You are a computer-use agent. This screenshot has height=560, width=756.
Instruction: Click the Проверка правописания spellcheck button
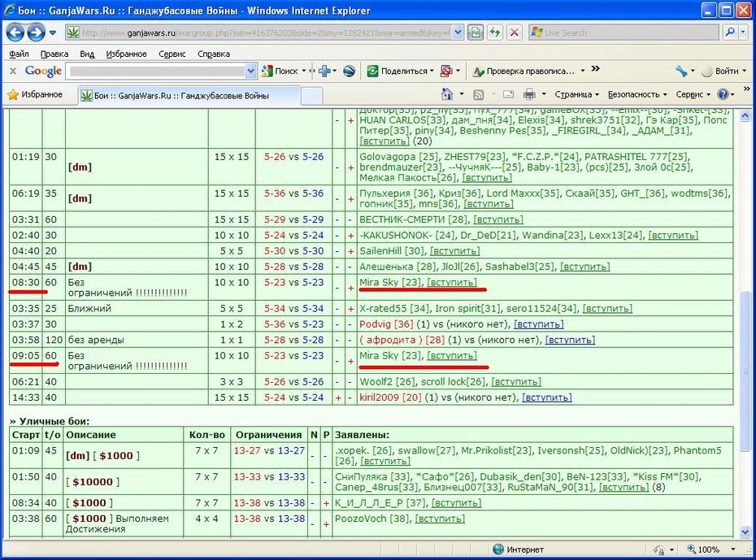click(524, 72)
